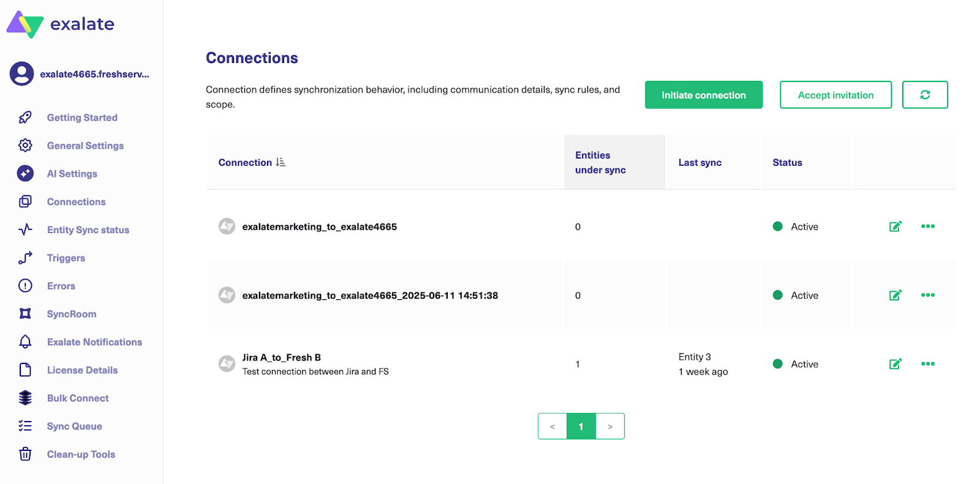Click edit icon for exalatemarketing_to_exalate4665 connection
Viewport: 980px width, 484px height.
[895, 227]
